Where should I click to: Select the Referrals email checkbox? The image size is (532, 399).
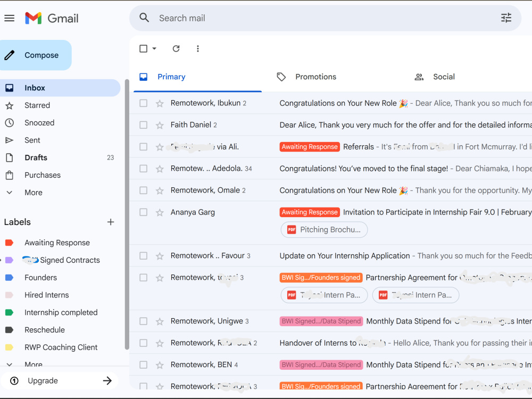point(144,147)
